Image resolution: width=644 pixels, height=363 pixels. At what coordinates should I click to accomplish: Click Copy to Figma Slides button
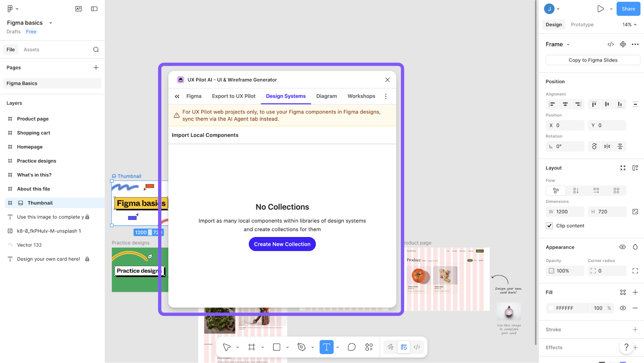[593, 60]
